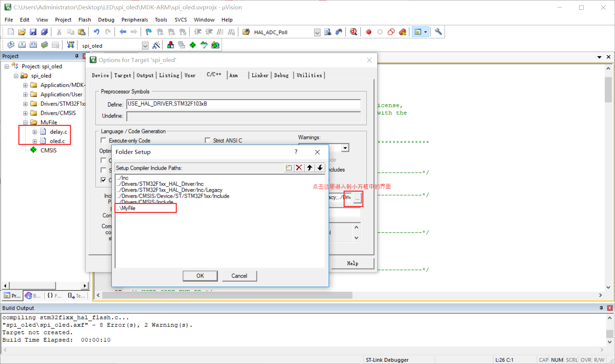
Task: Click the Kill all breakpoints icon
Action: pos(402,32)
